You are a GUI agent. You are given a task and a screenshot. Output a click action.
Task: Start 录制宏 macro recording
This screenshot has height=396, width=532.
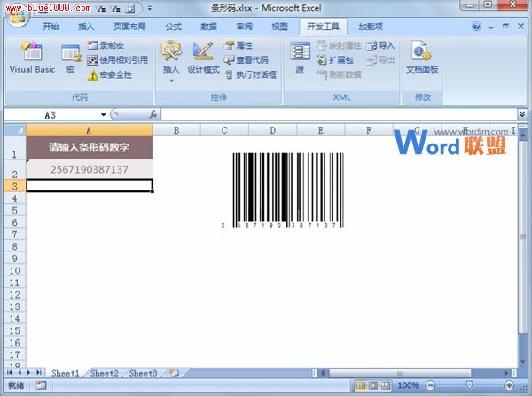[106, 45]
